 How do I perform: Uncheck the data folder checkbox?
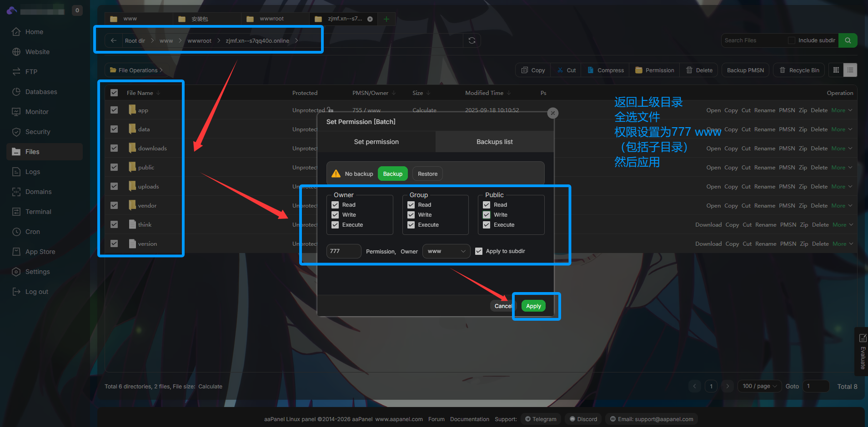pos(114,129)
